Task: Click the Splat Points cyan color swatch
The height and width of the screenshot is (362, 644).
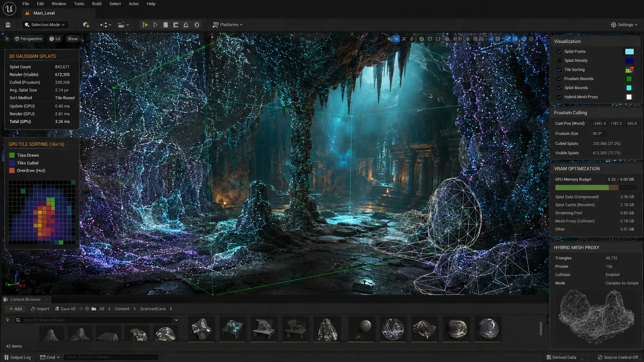Action: coord(629,52)
